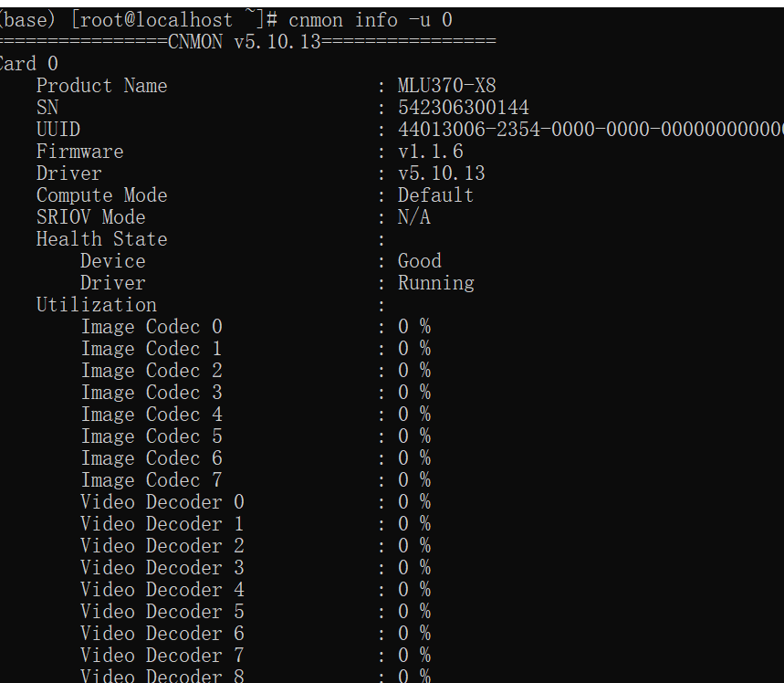784x683 pixels.
Task: Click the product name value MLU370-X8
Action: (446, 86)
